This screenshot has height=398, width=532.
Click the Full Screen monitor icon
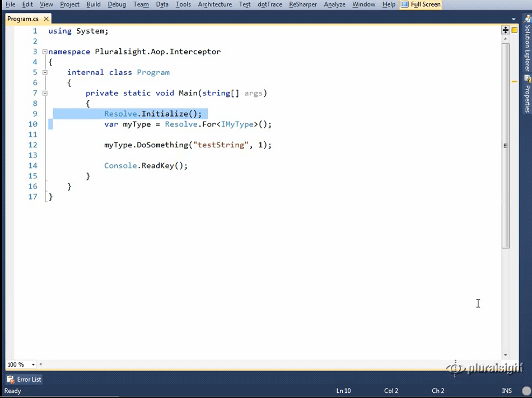tap(405, 4)
